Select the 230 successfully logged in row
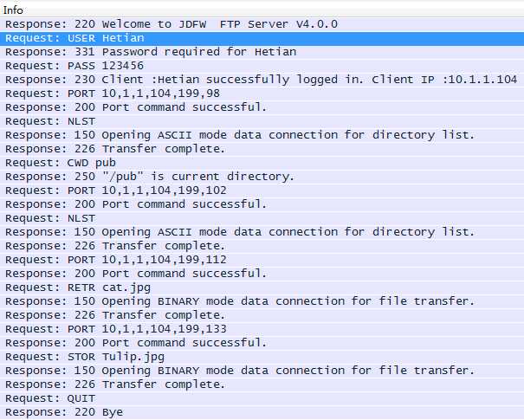Image resolution: width=524 pixels, height=420 pixels. point(262,80)
